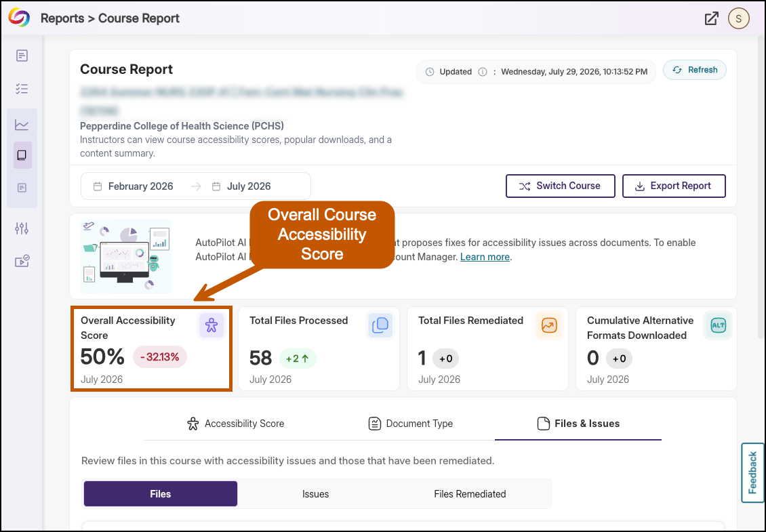The width and height of the screenshot is (766, 532).
Task: Click the calendar icon before February 2026
Action: pos(98,186)
